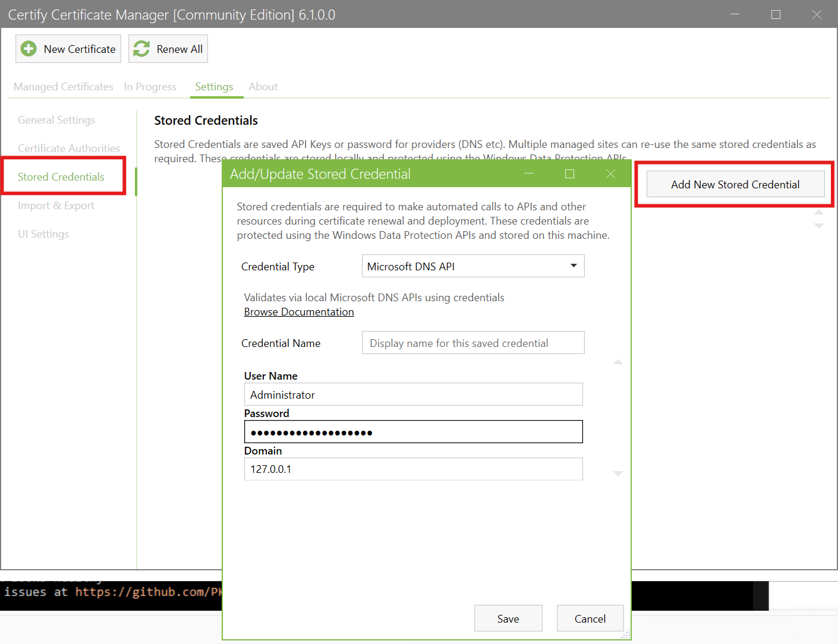Maximize the Certify Certificate Manager window

(776, 14)
